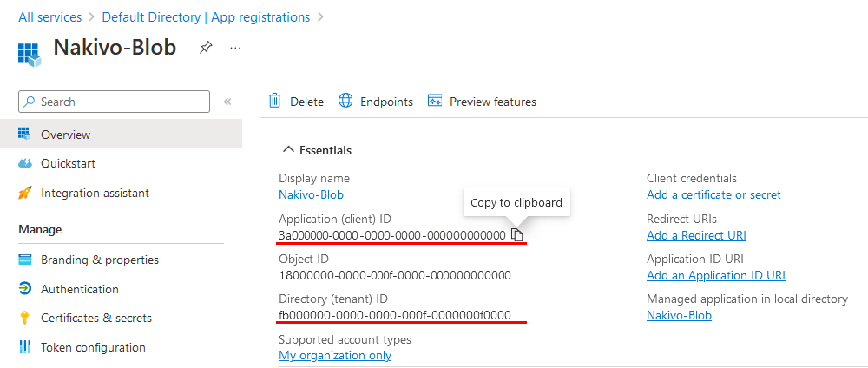This screenshot has width=868, height=368.
Task: Click Add a certificate or secret link
Action: point(713,194)
